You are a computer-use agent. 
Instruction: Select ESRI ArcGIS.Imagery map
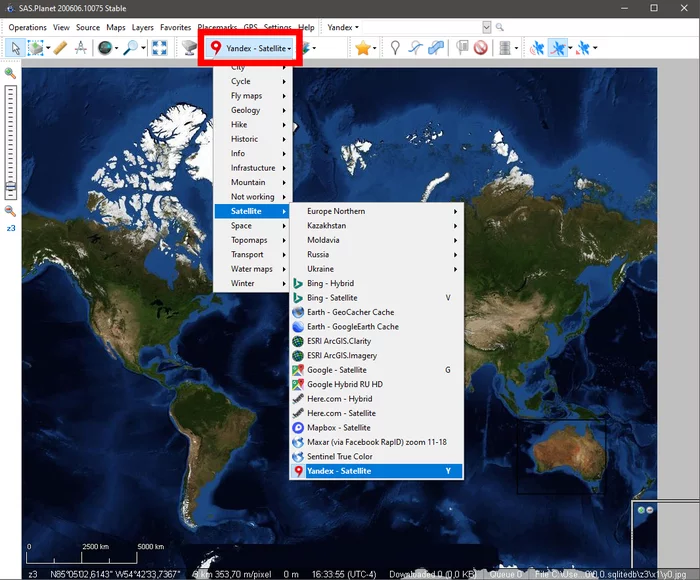coord(376,355)
